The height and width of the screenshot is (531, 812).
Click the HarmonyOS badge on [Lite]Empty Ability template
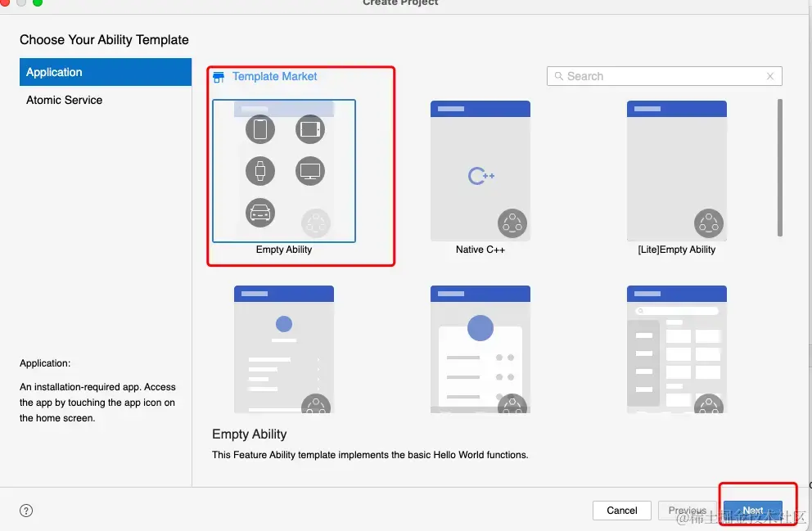pyautogui.click(x=708, y=223)
